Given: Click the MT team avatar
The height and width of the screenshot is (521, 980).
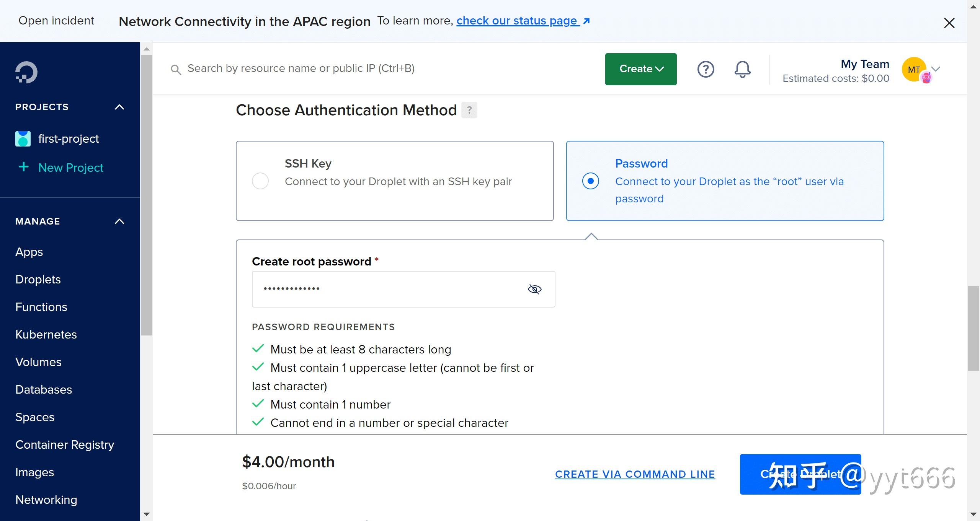Looking at the screenshot, I should pyautogui.click(x=915, y=69).
